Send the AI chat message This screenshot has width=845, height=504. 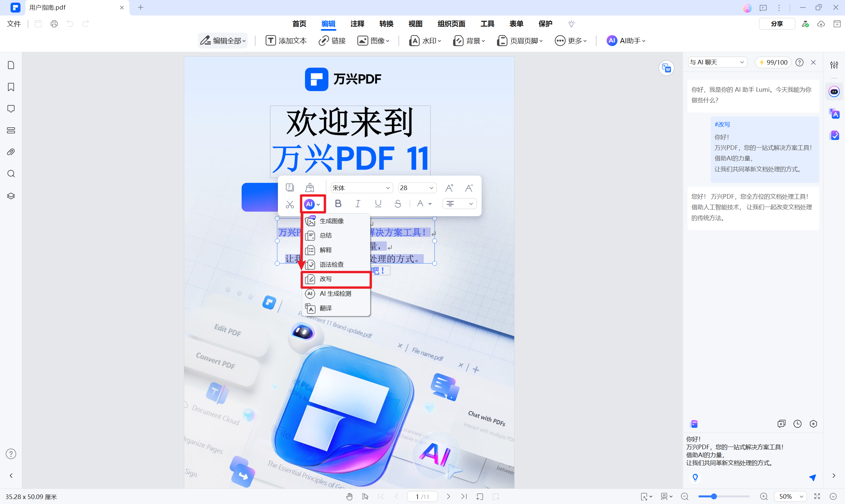[x=812, y=478]
